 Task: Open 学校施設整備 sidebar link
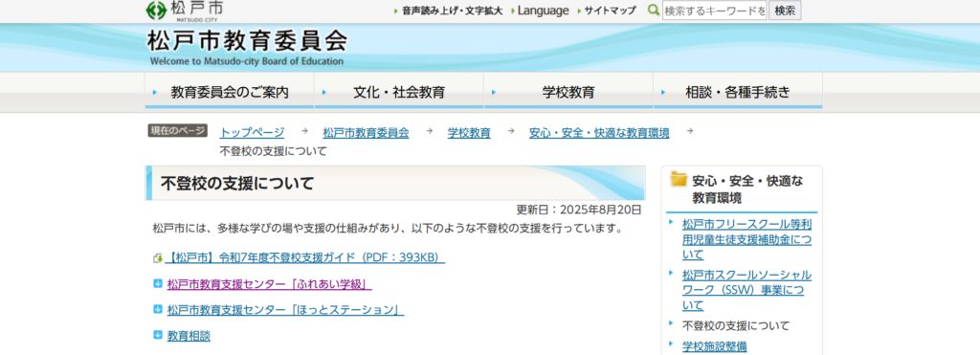coord(714,346)
